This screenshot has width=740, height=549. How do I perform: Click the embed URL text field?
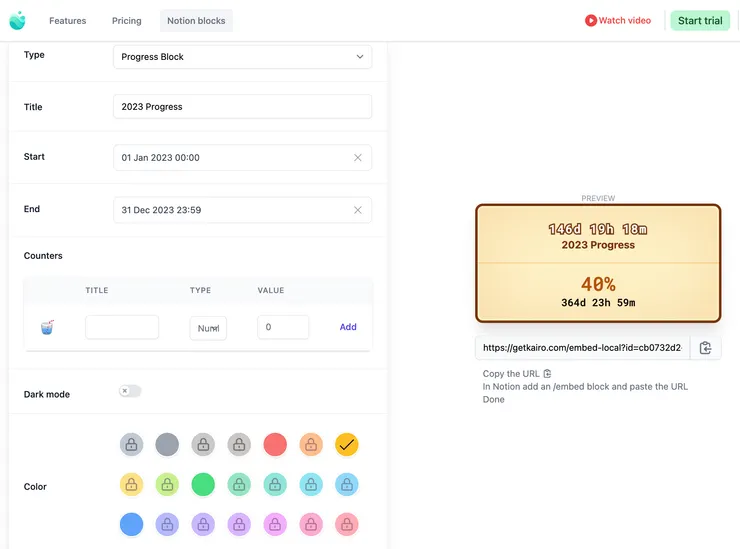coord(582,348)
